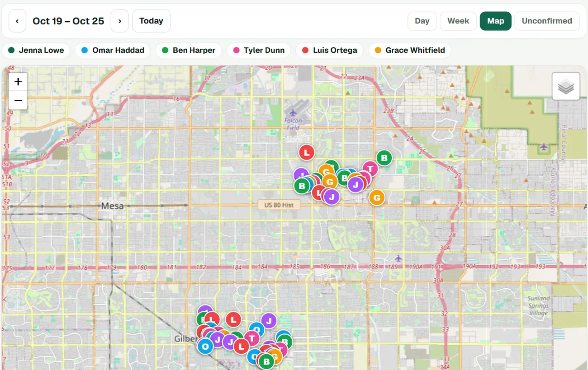588x370 pixels.
Task: Click the US 80 Hist road label
Action: 279,205
